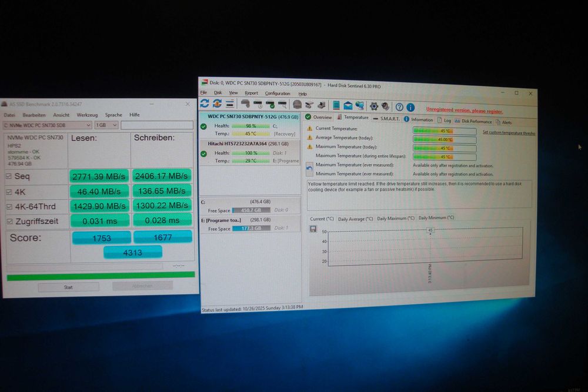Open Hilfe menu in AS SSD Benchmark
The height and width of the screenshot is (392, 588).
point(135,115)
